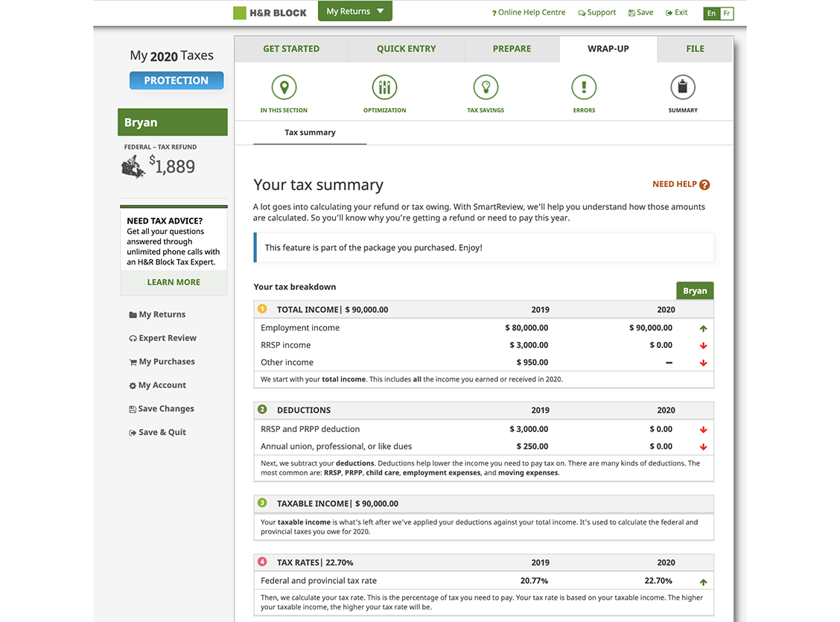The image size is (840, 622).
Task: Open the My Returns dropdown
Action: 355,11
